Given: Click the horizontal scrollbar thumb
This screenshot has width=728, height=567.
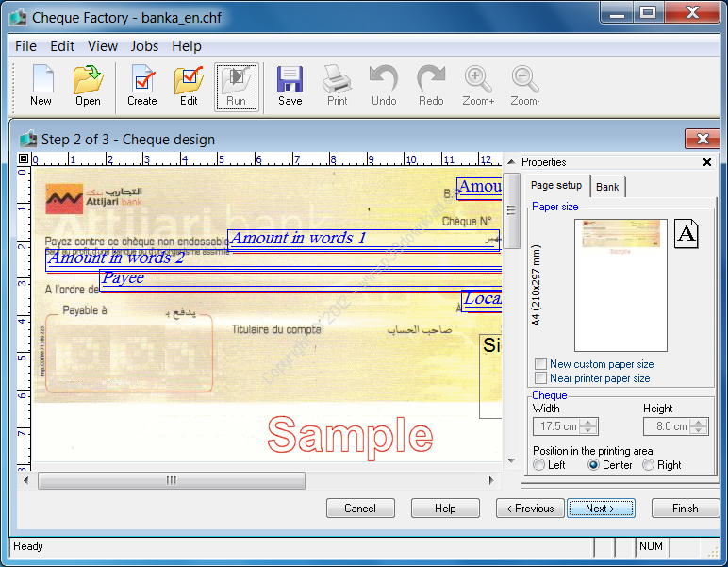Looking at the screenshot, I should click(172, 480).
